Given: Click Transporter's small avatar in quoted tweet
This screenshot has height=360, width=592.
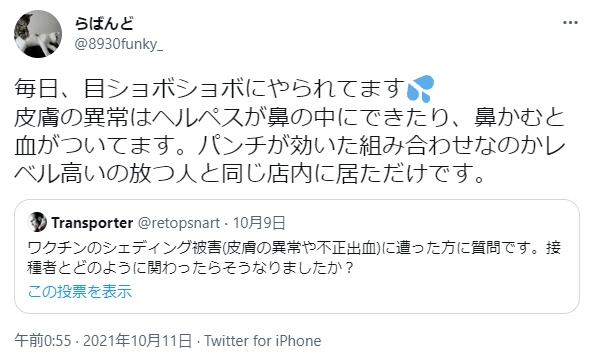Looking at the screenshot, I should pos(37,222).
